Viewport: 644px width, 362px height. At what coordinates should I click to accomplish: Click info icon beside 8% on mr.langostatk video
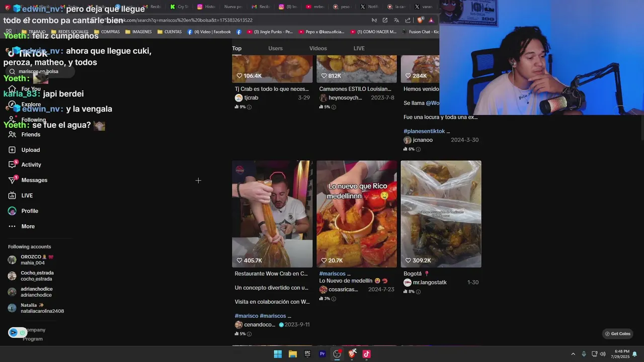coord(418,292)
